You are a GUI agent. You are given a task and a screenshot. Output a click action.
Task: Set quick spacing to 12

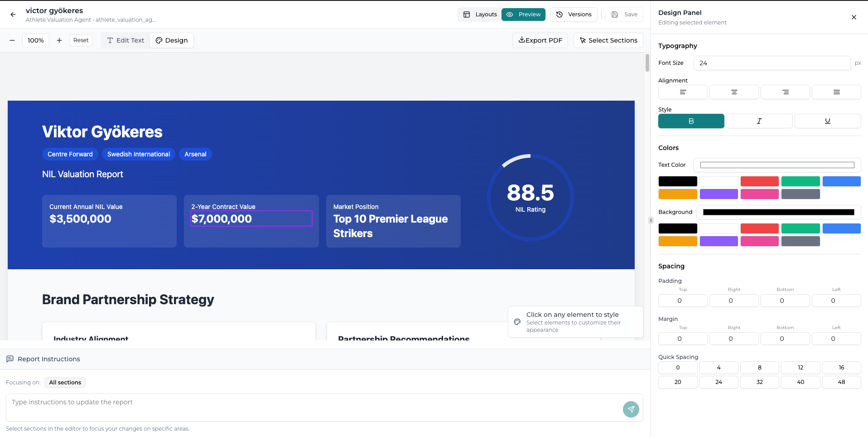point(800,368)
